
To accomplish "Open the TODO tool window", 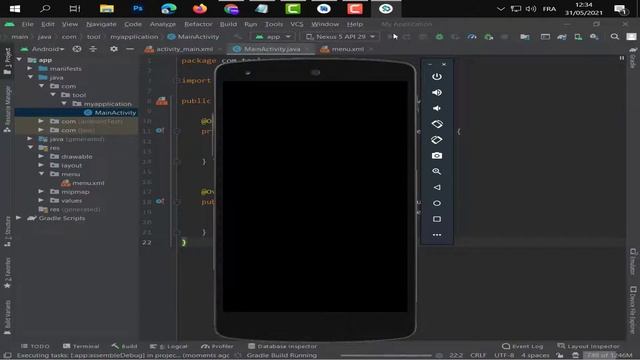I will (35, 346).
